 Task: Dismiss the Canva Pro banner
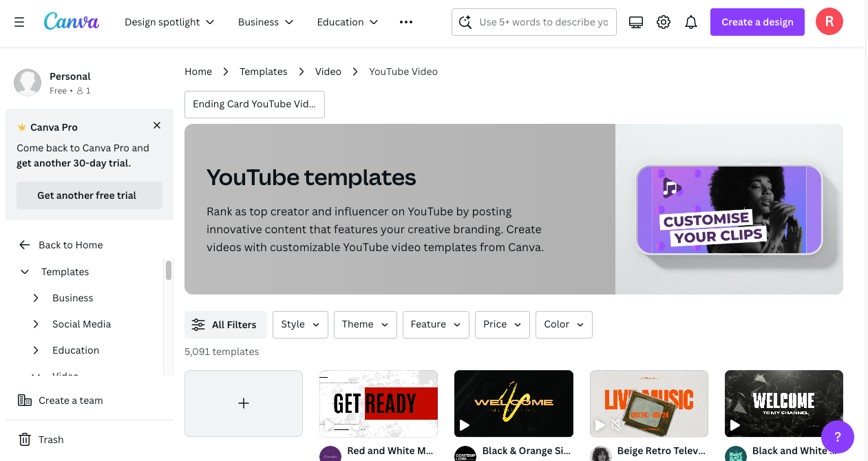157,125
